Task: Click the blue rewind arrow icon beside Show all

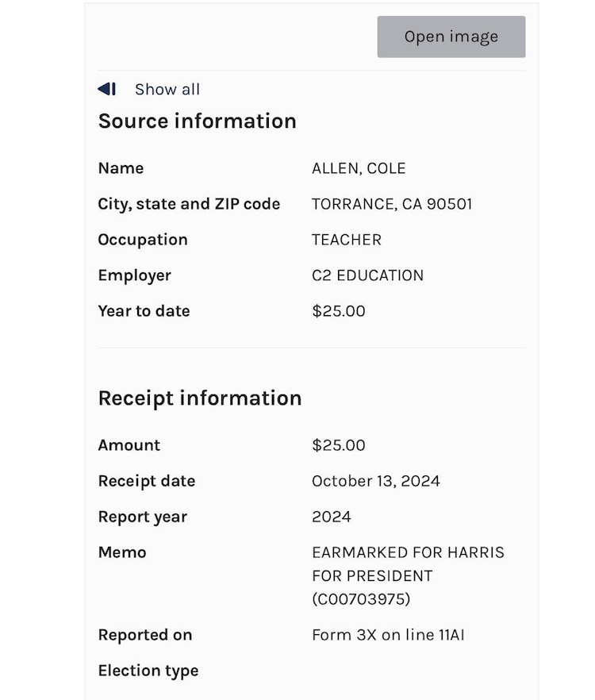Action: 106,89
